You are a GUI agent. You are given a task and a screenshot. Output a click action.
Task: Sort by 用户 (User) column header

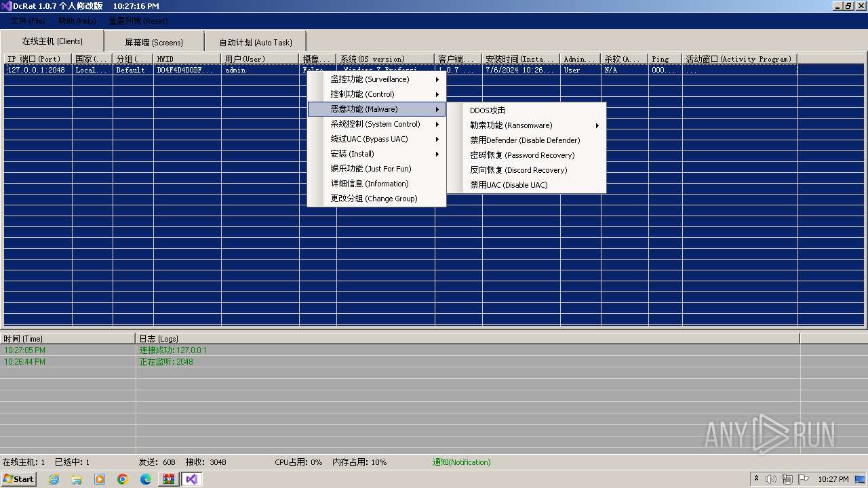(x=260, y=59)
